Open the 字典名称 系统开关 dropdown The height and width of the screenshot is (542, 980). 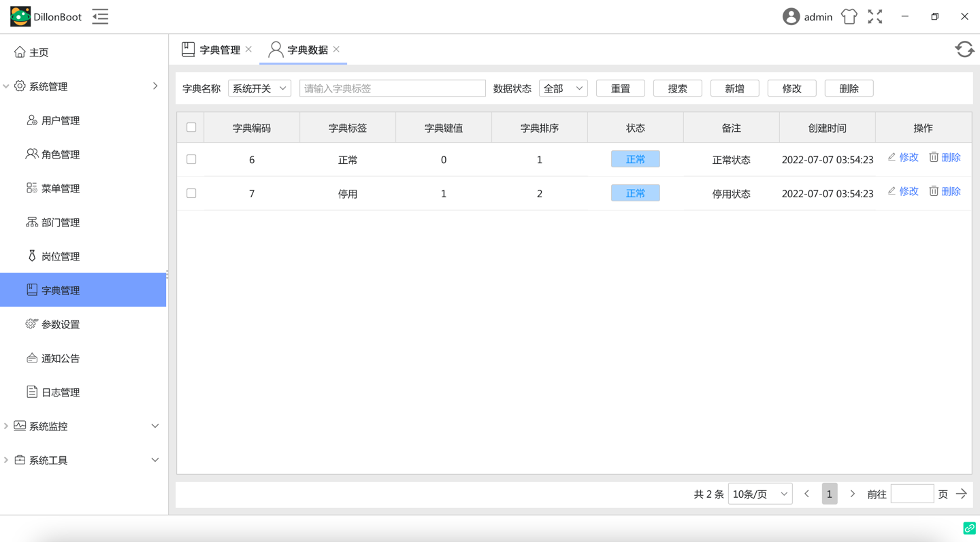[x=259, y=88]
